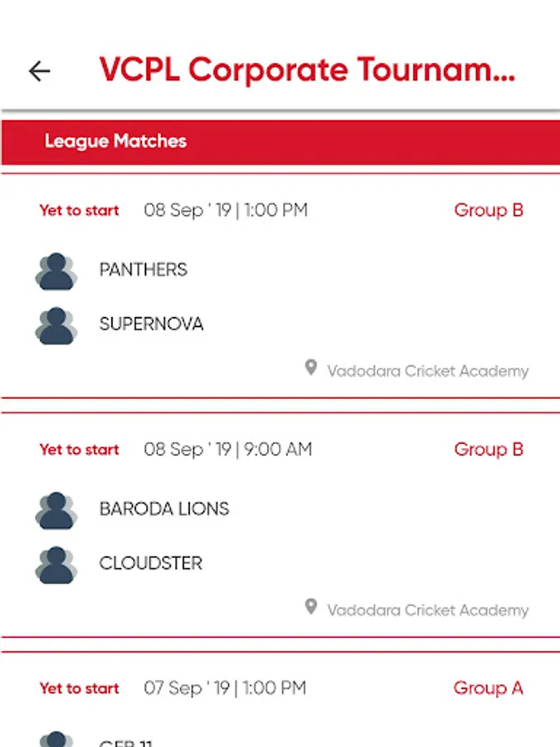Screen dimensions: 560x747
Task: Select the SUPERNOVA team avatar icon
Action: (x=56, y=325)
